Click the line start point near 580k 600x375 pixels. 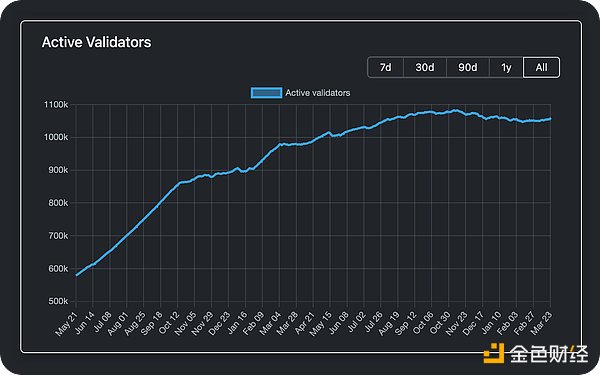77,275
